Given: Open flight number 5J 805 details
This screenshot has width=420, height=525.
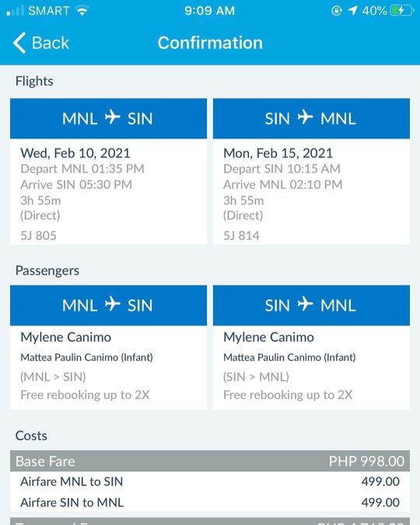Looking at the screenshot, I should [x=39, y=236].
